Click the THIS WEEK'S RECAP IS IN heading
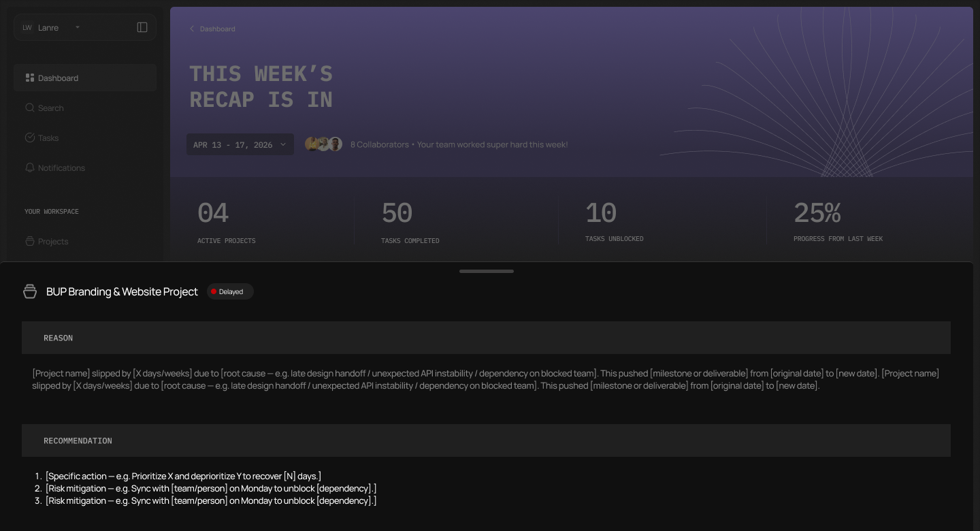 tap(261, 86)
